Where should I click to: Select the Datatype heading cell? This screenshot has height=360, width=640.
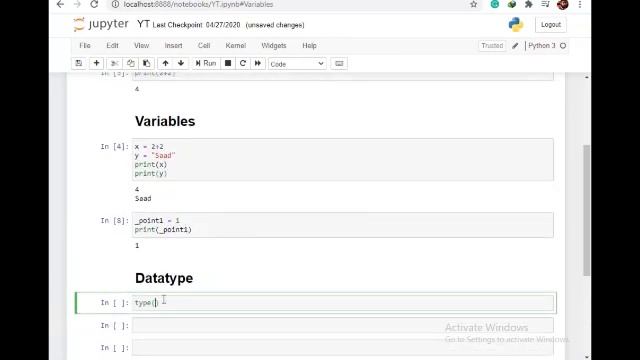pyautogui.click(x=164, y=278)
